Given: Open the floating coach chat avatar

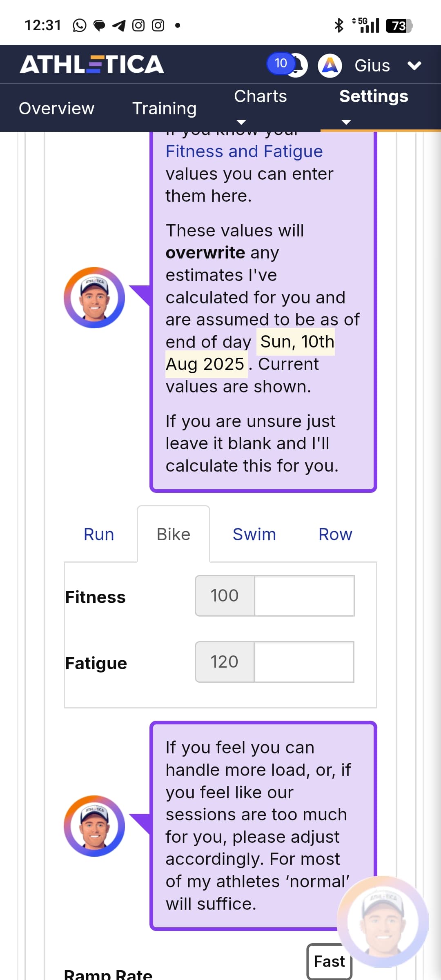Looking at the screenshot, I should 383,922.
